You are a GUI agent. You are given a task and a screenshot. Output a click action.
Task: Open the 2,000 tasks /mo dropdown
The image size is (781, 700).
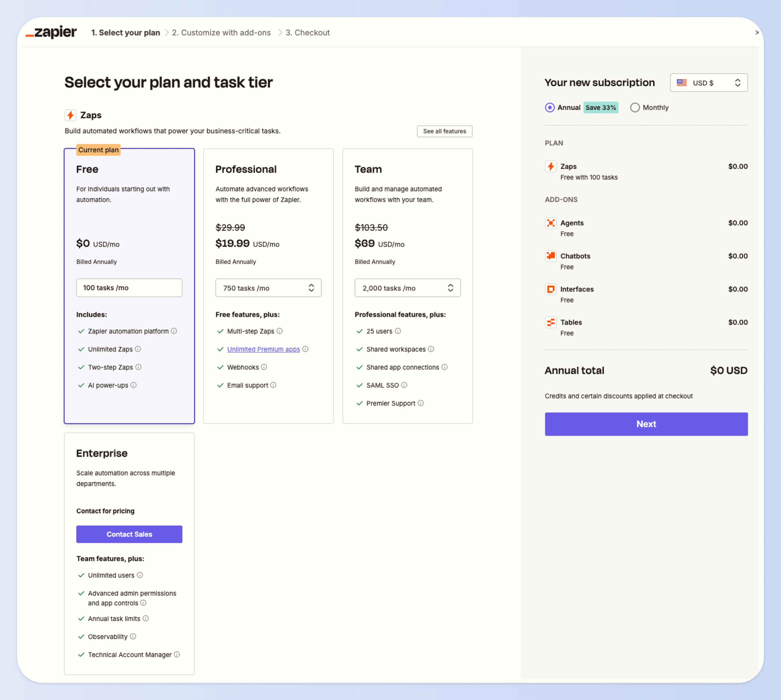pos(407,288)
